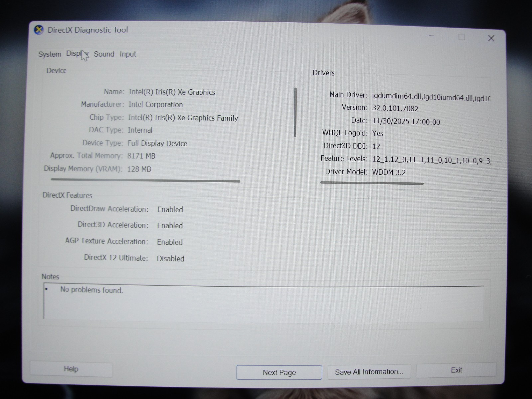Click the disabled maximize window button
This screenshot has height=399, width=532.
(462, 37)
